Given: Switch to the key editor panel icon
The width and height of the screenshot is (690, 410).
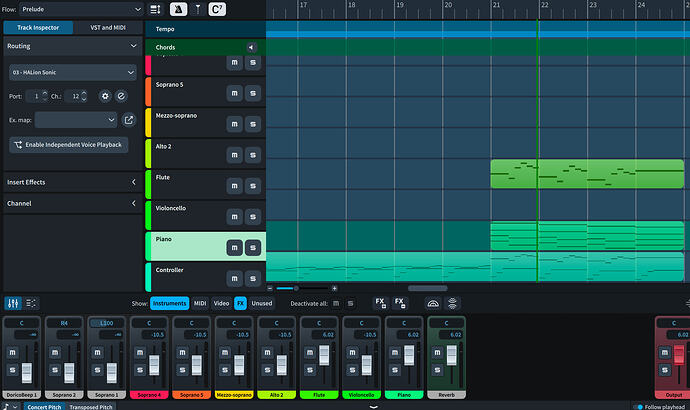Looking at the screenshot, I should coord(31,303).
